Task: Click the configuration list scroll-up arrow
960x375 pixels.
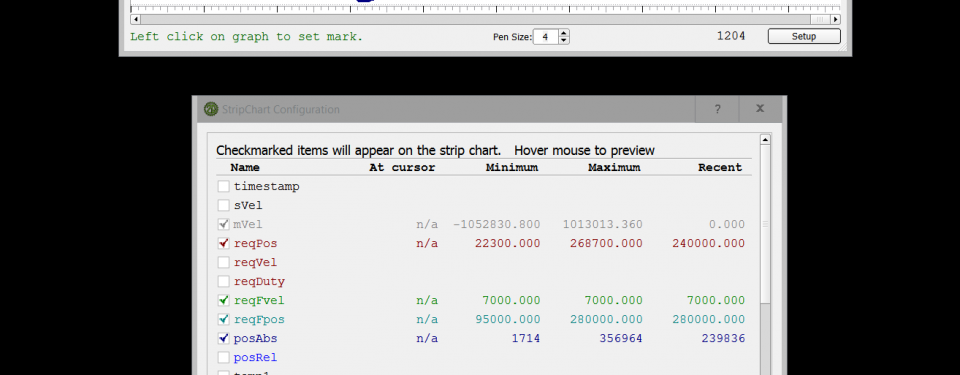Action: tap(765, 140)
